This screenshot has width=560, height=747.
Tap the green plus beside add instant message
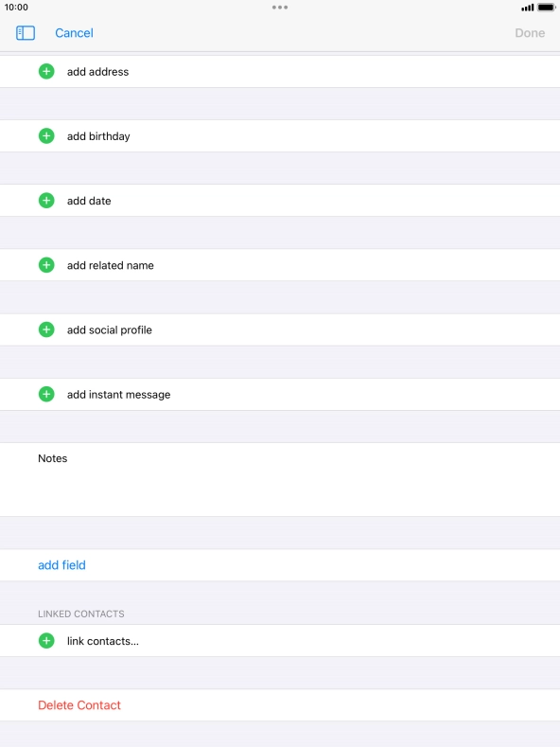click(x=46, y=394)
